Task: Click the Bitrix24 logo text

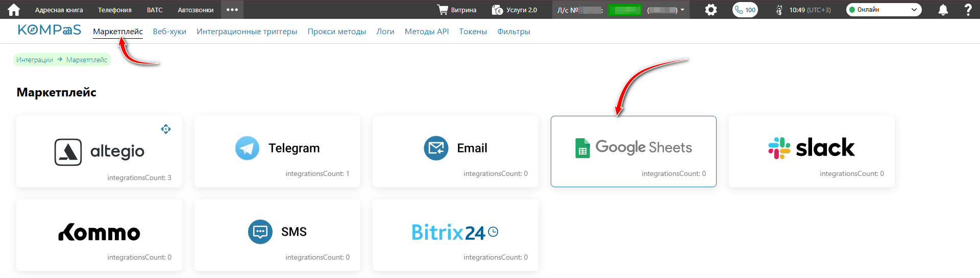Action: pyautogui.click(x=448, y=233)
